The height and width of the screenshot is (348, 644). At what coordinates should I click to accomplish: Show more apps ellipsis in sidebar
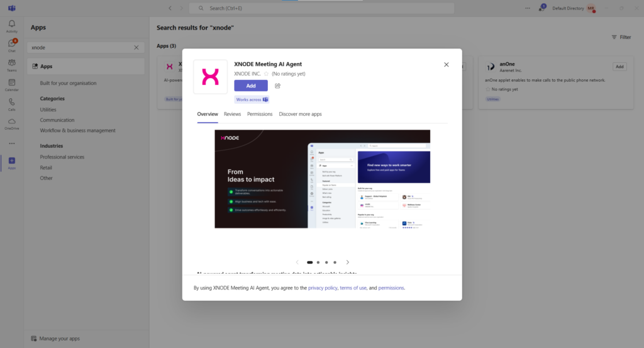coord(12,143)
